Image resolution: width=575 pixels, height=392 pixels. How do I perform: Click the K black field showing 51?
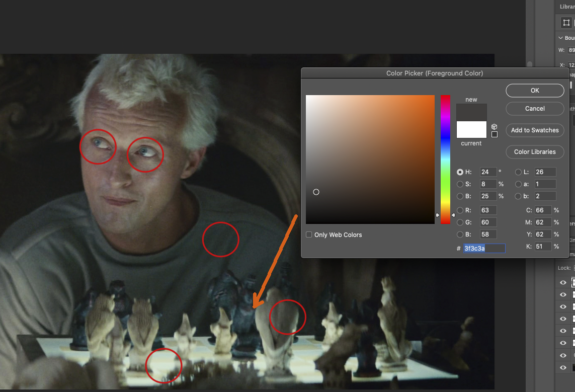pyautogui.click(x=543, y=247)
